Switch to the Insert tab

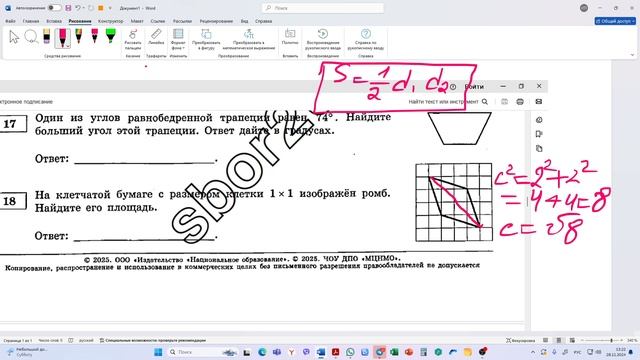click(x=54, y=21)
